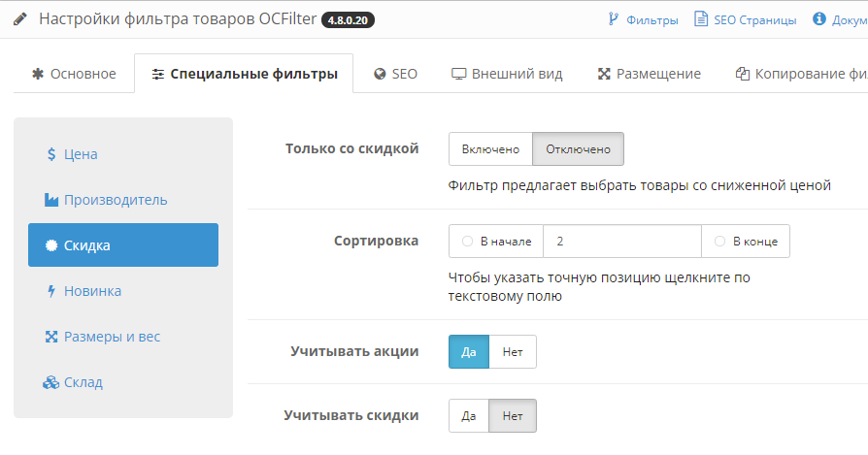Select the В конце sort radio
This screenshot has width=868, height=455.
(x=720, y=242)
